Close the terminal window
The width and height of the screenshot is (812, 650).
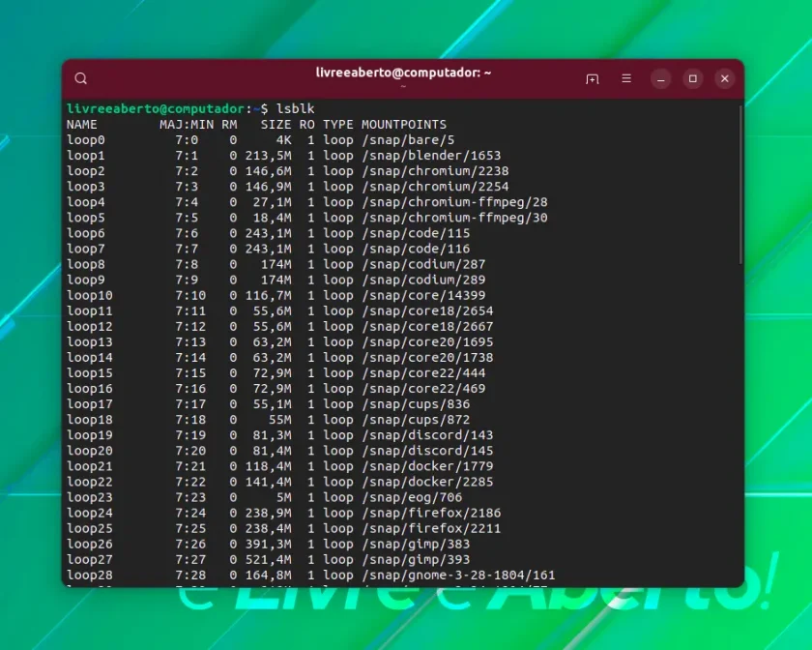point(724,78)
